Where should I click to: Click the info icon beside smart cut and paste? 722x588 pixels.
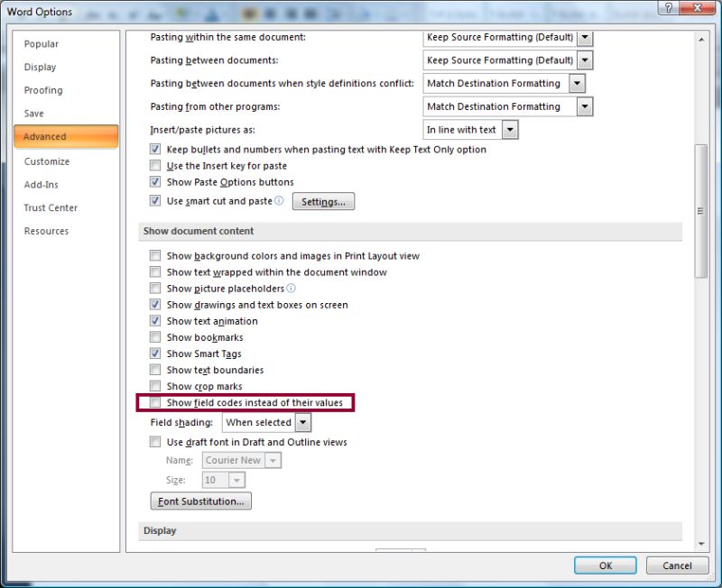[x=279, y=200]
